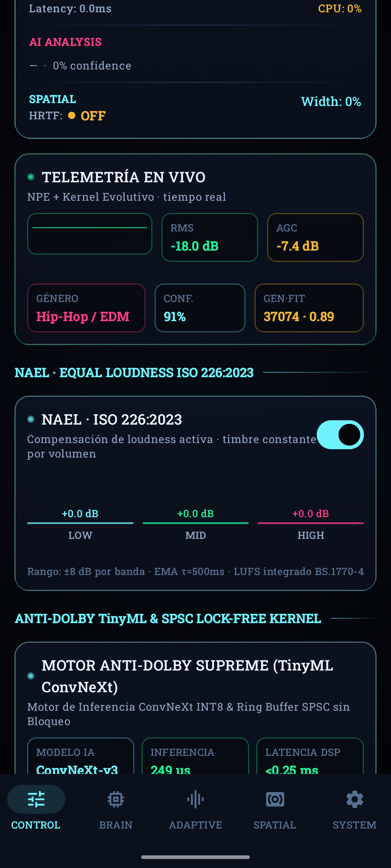Image resolution: width=391 pixels, height=868 pixels.
Task: Tap the NAEL · EQUAL LOUDNESS ISO 226:2023 header
Action: click(134, 373)
